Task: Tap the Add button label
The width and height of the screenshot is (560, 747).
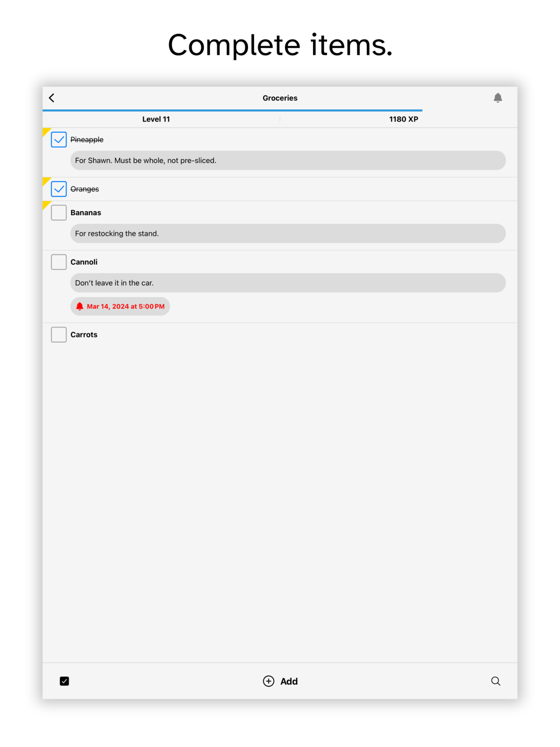Action: (x=289, y=681)
